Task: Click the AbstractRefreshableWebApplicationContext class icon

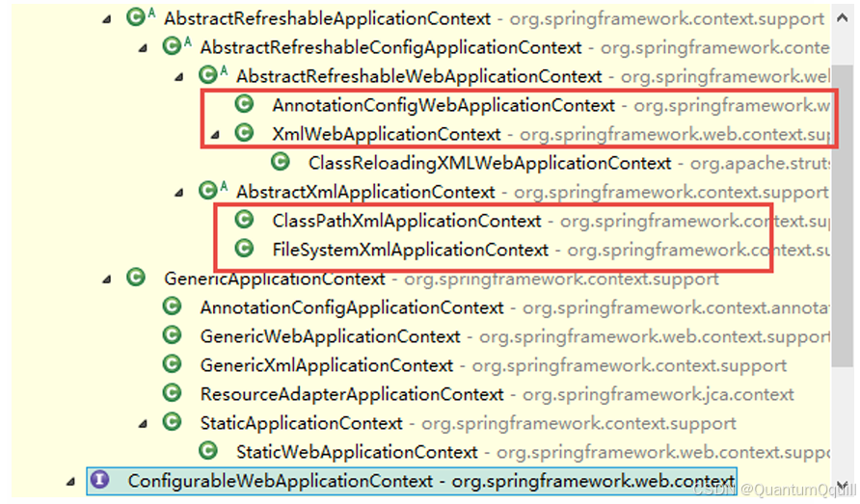Action: (208, 75)
